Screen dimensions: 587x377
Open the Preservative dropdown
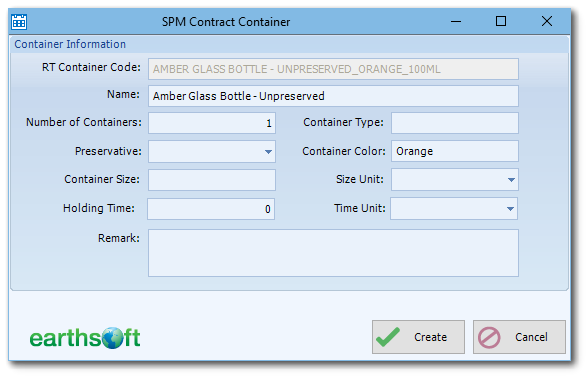pyautogui.click(x=268, y=152)
